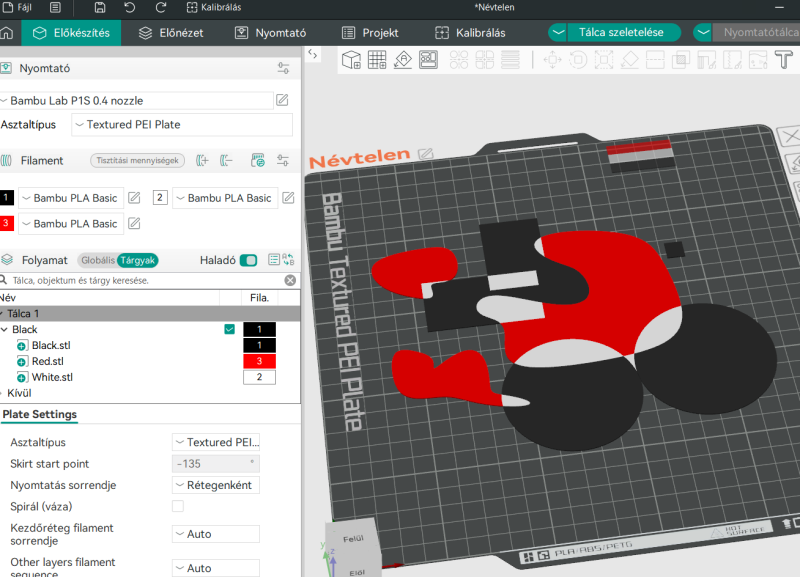Edit the printer preset with pencil icon
The height and width of the screenshot is (577, 800).
click(282, 100)
